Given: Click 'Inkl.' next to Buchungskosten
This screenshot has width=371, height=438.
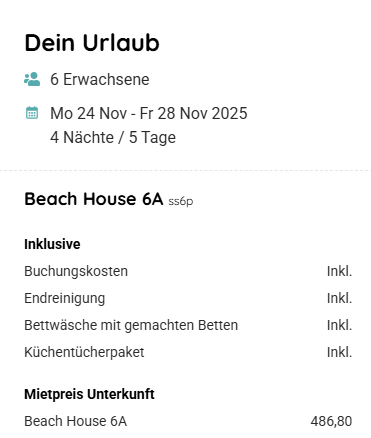Looking at the screenshot, I should tap(339, 271).
